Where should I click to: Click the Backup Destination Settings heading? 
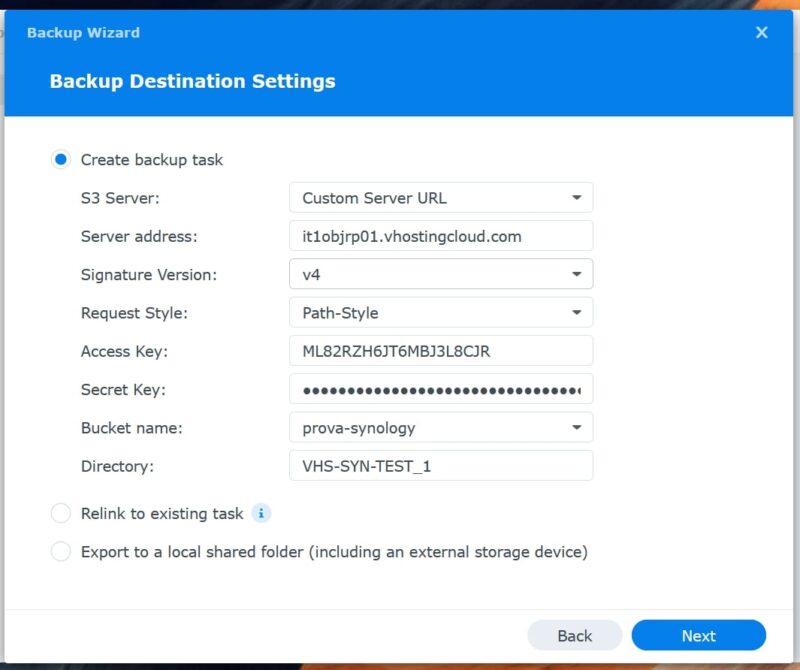[x=192, y=82]
